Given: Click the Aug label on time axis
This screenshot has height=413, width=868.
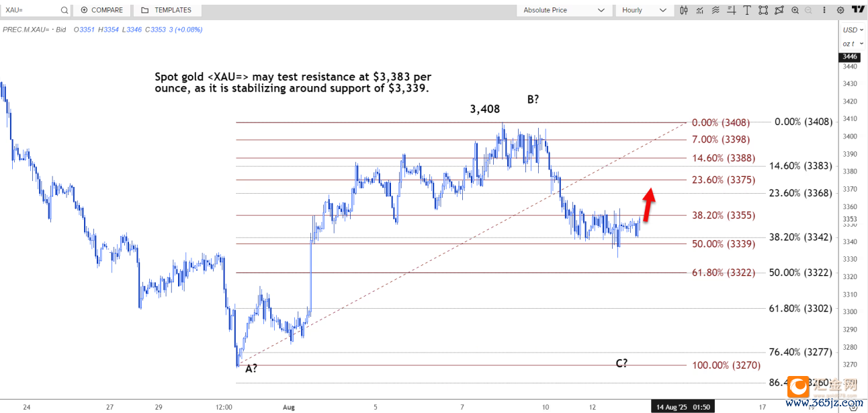Looking at the screenshot, I should coord(289,407).
